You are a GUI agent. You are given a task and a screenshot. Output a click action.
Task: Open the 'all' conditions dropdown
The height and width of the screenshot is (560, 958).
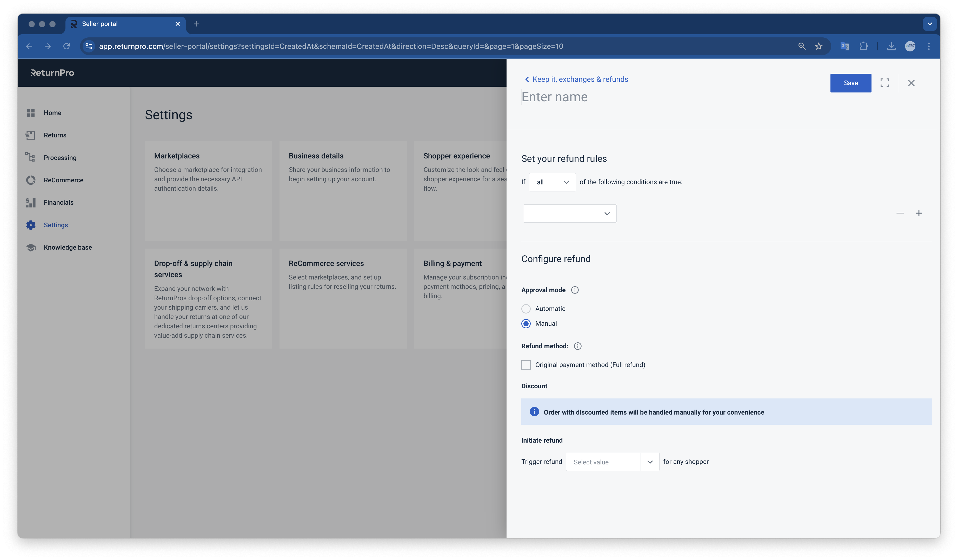coord(552,182)
